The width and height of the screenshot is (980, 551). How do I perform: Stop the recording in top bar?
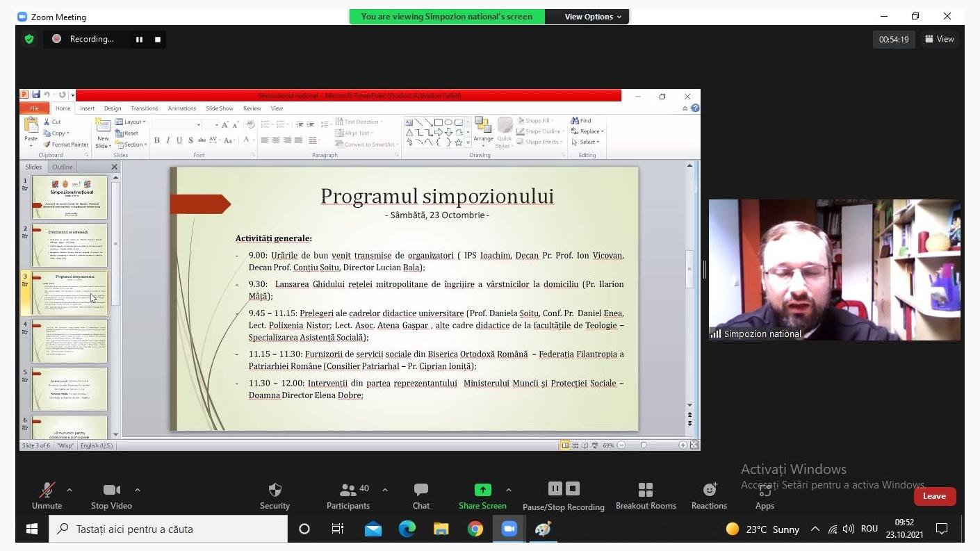click(x=158, y=40)
